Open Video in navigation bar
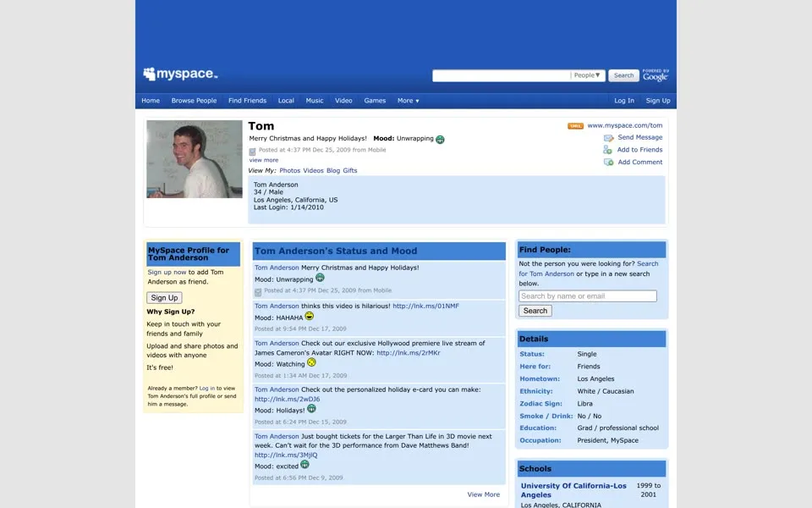Image resolution: width=812 pixels, height=508 pixels. point(343,101)
